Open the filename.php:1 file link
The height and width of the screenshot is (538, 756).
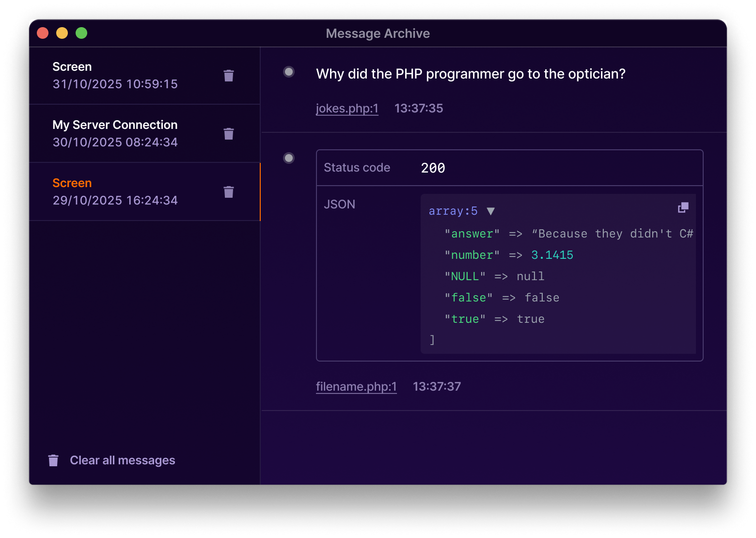coord(356,387)
